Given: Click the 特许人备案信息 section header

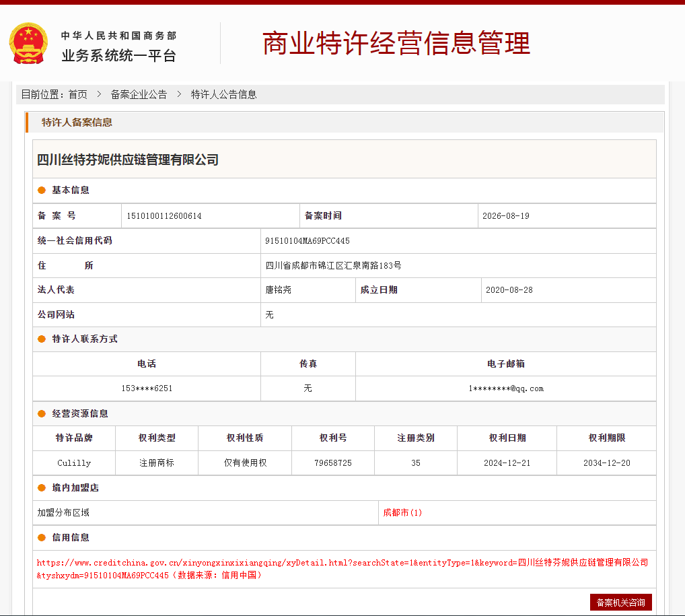Looking at the screenshot, I should coord(77,123).
